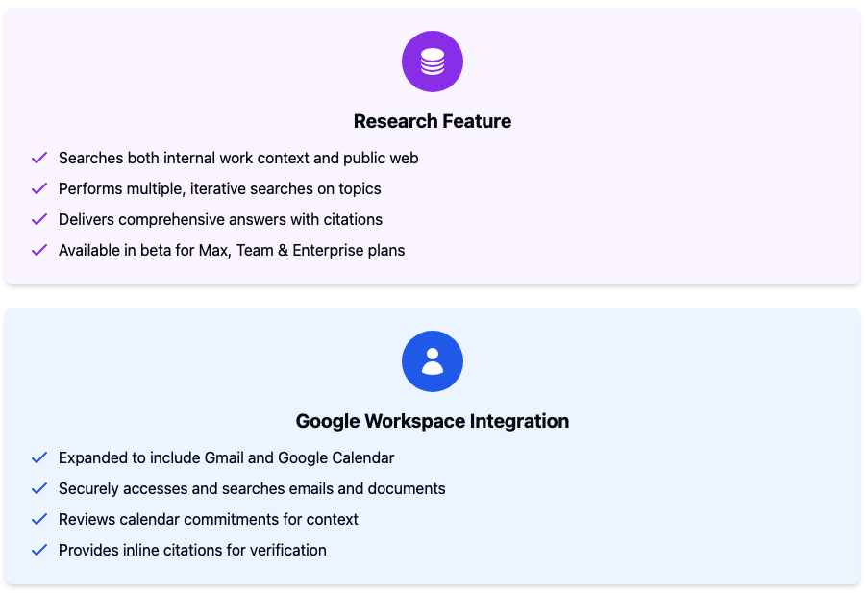Click 'Available in beta for Max' text
This screenshot has height=593, width=868.
[144, 250]
